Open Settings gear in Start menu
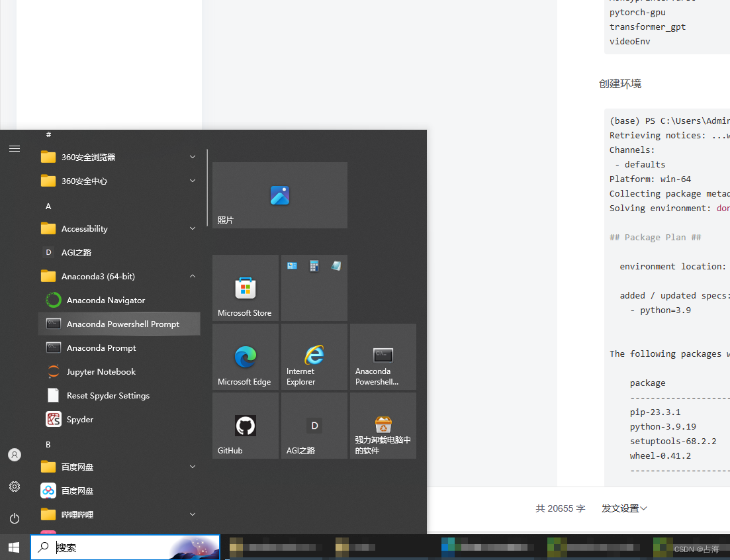 [x=15, y=487]
